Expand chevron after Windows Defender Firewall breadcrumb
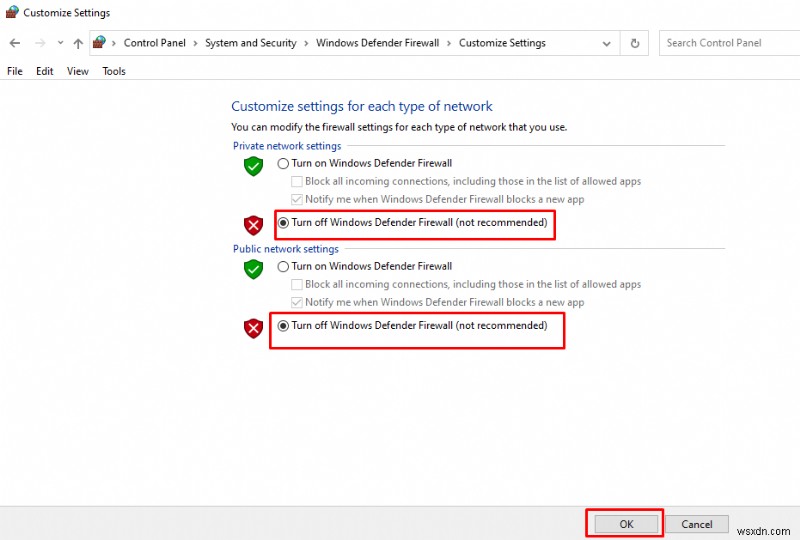The height and width of the screenshot is (540, 800). click(449, 43)
